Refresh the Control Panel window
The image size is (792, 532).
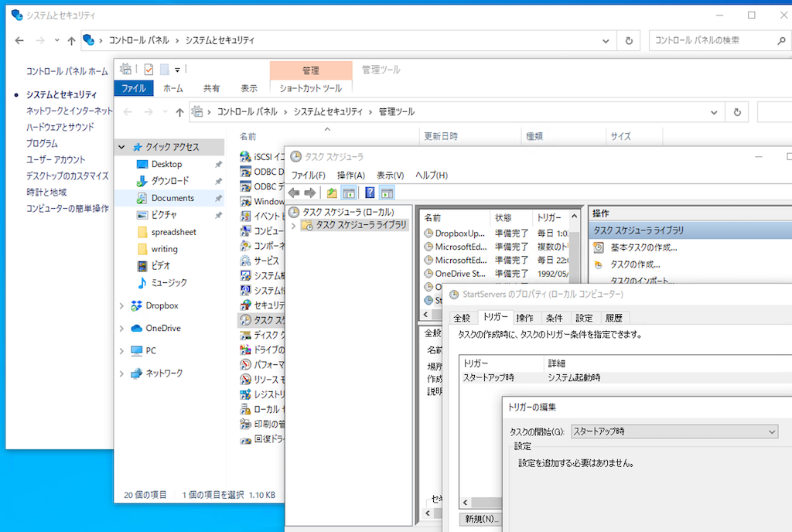pos(629,40)
